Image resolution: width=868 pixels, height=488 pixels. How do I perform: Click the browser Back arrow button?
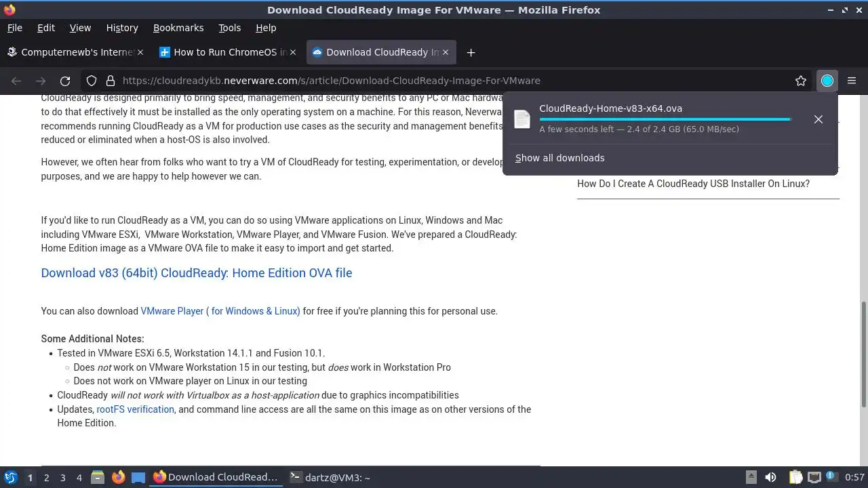pyautogui.click(x=16, y=81)
